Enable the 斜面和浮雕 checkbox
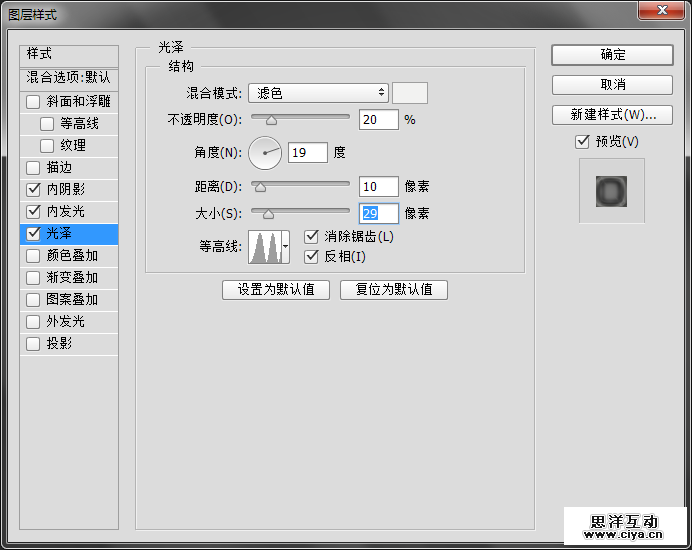This screenshot has height=550, width=692. [x=34, y=102]
